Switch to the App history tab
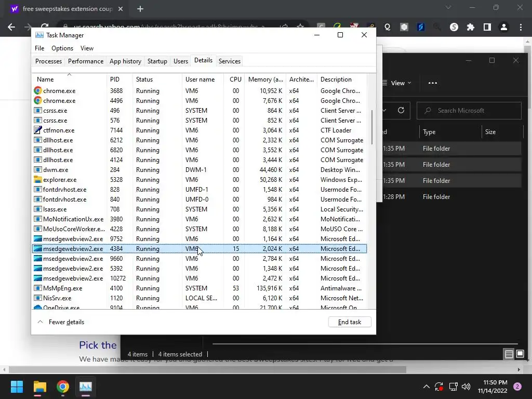The width and height of the screenshot is (532, 399). [125, 61]
